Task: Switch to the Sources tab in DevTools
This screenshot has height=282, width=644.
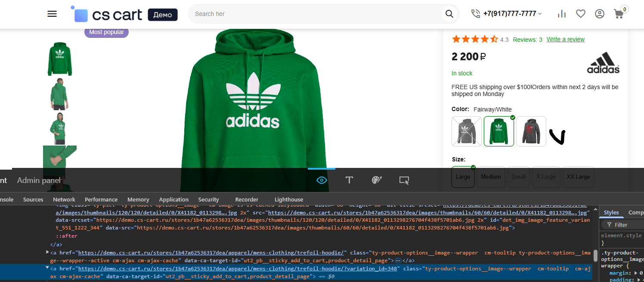Action: tap(33, 199)
